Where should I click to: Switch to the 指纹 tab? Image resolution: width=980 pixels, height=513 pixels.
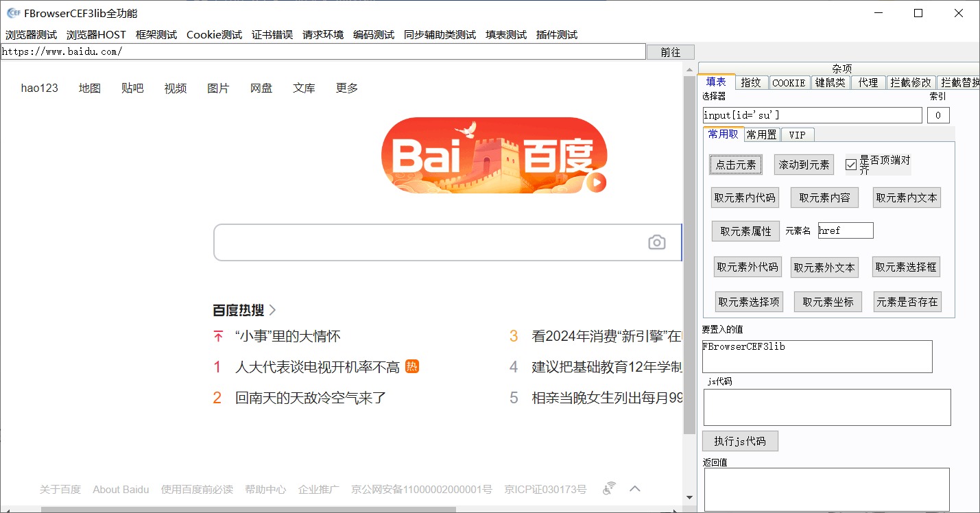751,82
